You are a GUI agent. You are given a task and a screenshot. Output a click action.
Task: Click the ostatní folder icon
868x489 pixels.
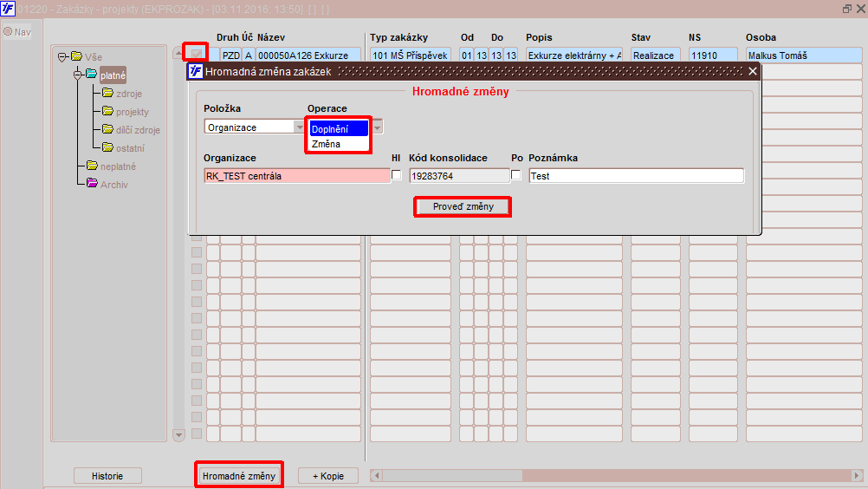(107, 148)
